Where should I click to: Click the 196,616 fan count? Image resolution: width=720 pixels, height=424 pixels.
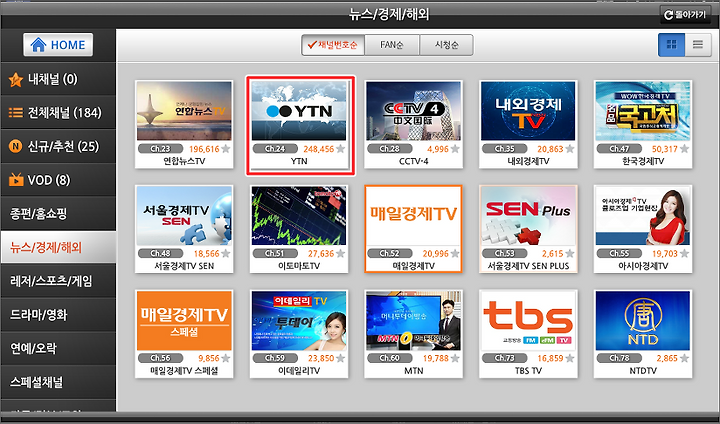204,149
